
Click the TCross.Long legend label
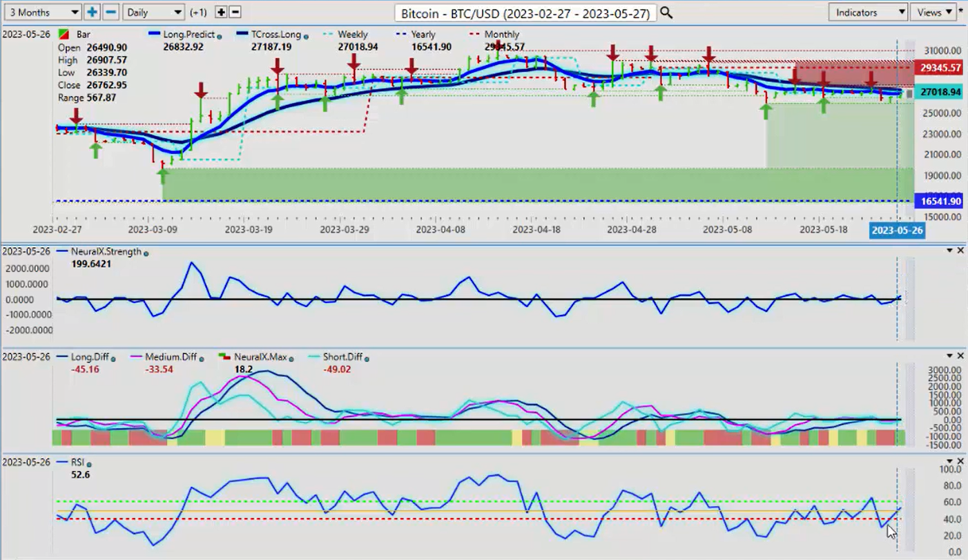[x=275, y=35]
